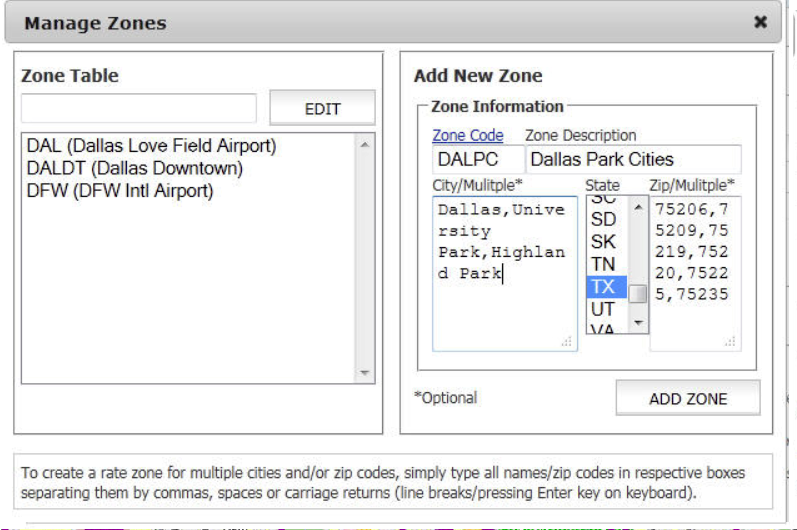Select SD in the State list
This screenshot has height=530, width=797.
[604, 219]
